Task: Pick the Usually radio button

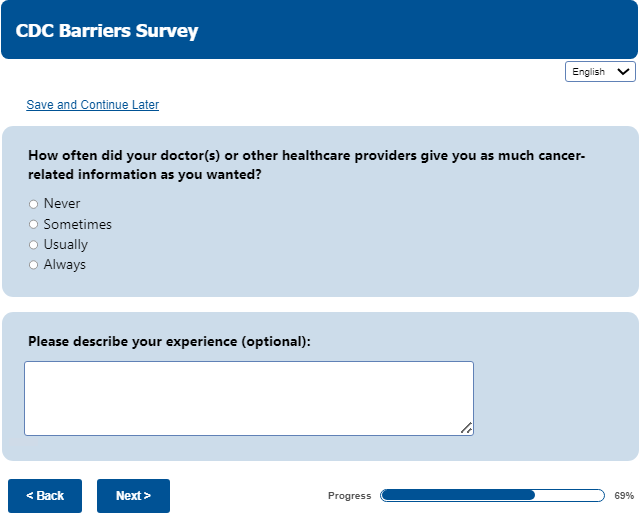Action: pos(33,245)
